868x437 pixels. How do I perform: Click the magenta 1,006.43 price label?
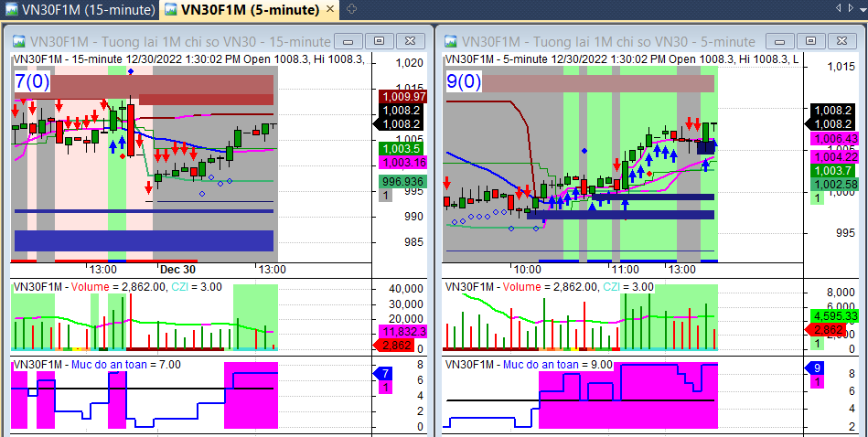point(834,139)
